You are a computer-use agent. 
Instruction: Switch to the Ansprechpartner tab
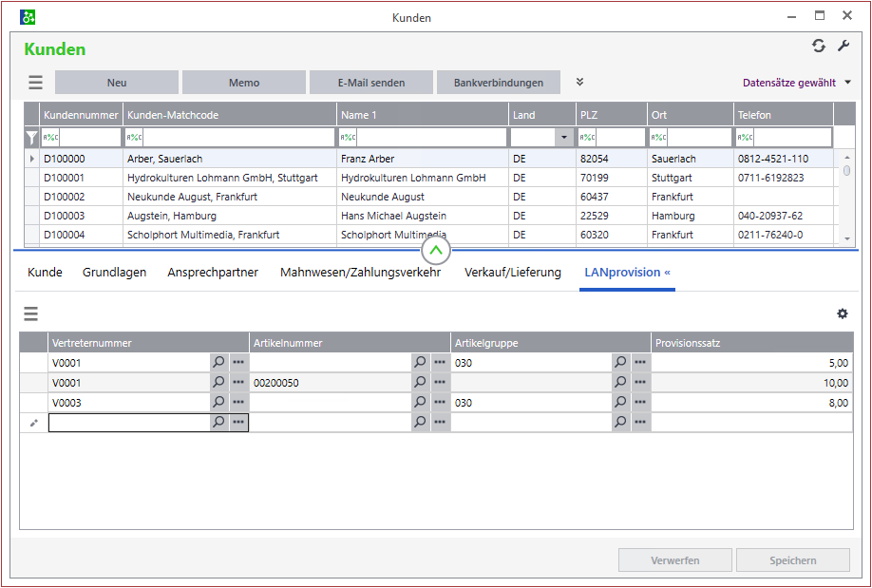213,273
